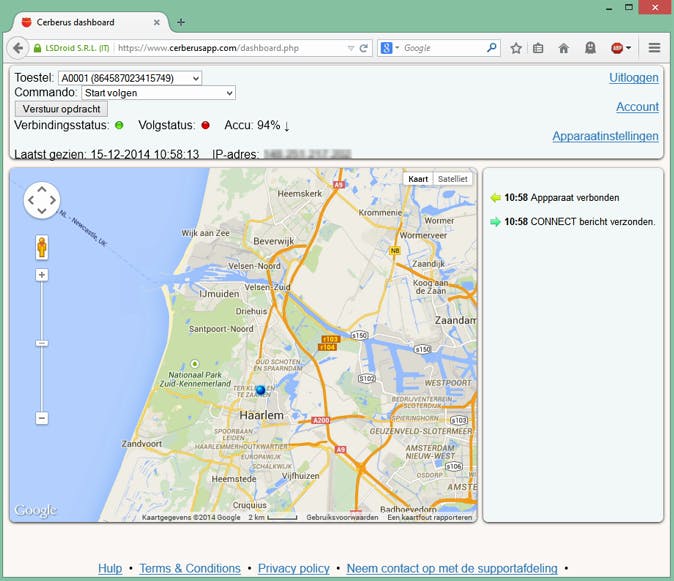Minimize the browser window

(x=609, y=9)
